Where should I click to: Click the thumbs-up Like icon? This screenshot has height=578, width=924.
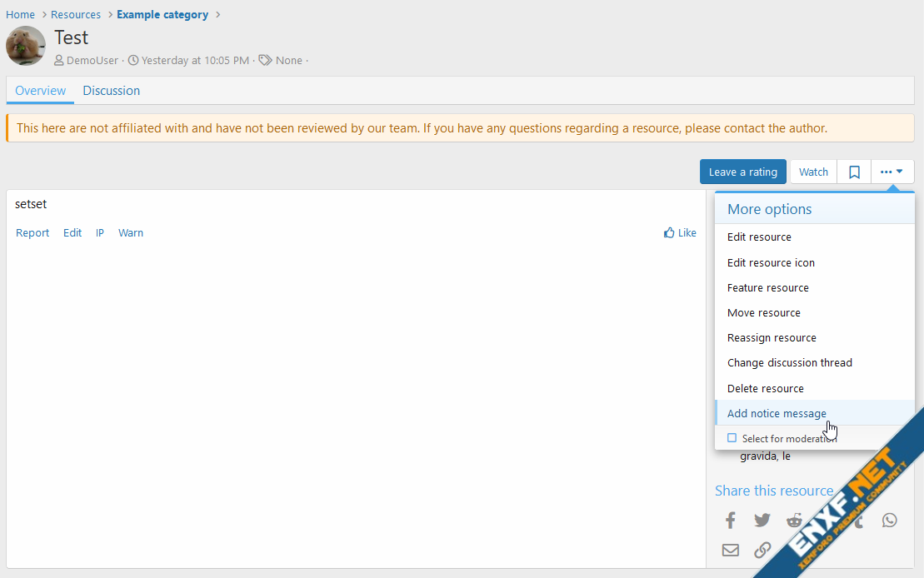[669, 233]
